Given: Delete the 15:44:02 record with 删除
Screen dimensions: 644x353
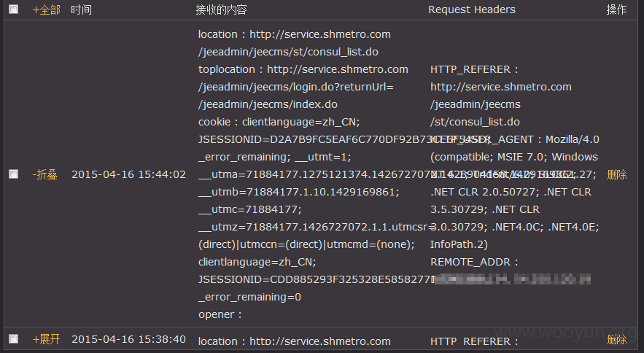Looking at the screenshot, I should click(x=616, y=174).
